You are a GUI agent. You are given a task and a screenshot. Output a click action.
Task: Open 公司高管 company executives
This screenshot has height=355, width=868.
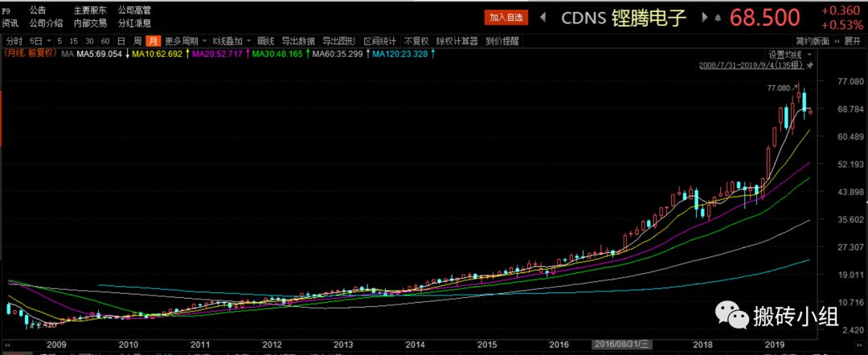134,10
